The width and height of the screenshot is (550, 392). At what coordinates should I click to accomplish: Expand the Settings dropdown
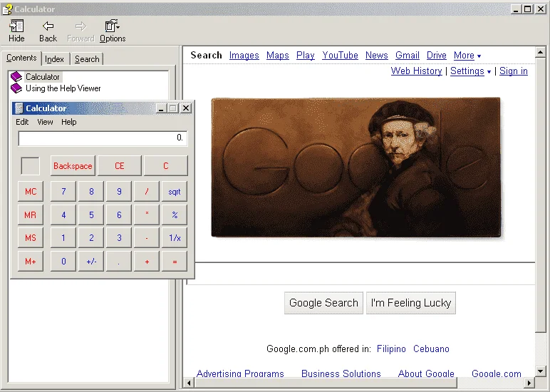(x=470, y=71)
